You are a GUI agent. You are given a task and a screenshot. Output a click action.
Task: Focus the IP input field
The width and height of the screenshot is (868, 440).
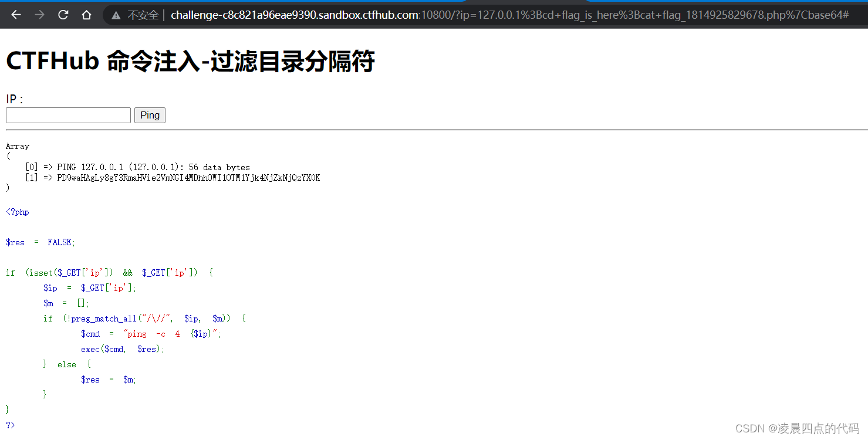point(68,115)
